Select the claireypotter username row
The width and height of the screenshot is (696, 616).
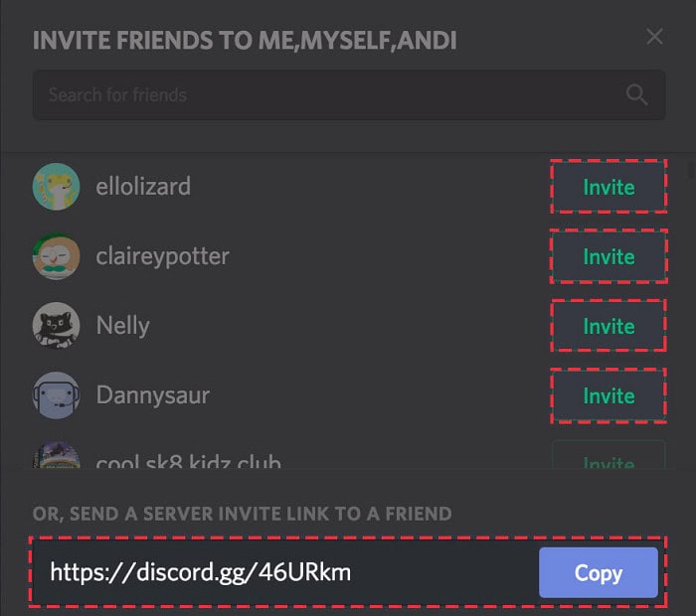point(349,256)
